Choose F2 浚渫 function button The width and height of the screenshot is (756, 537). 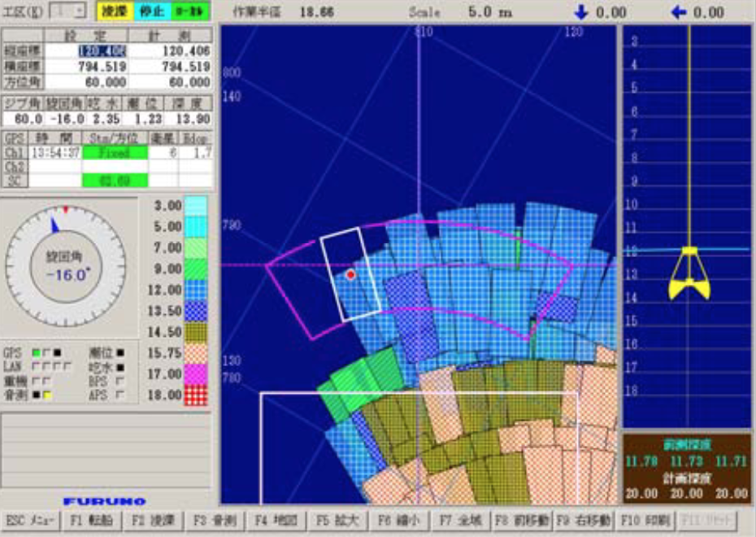[154, 521]
